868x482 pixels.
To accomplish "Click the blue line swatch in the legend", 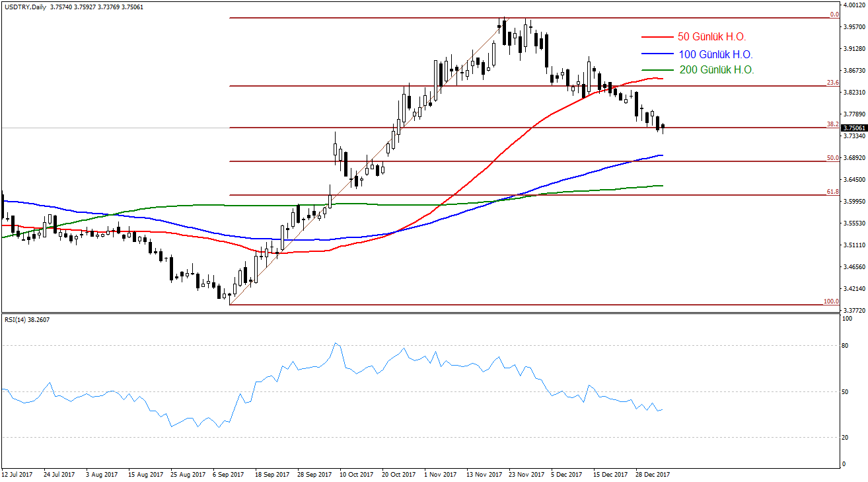I will (x=657, y=54).
